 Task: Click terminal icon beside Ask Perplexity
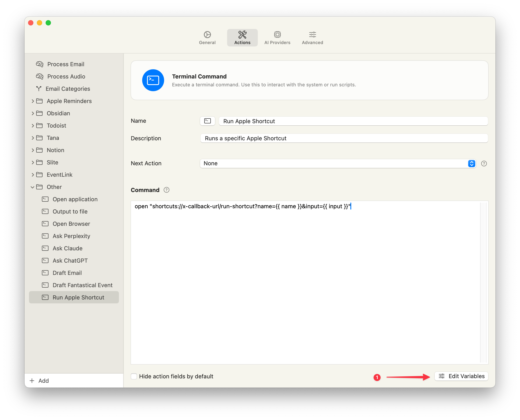[45, 236]
